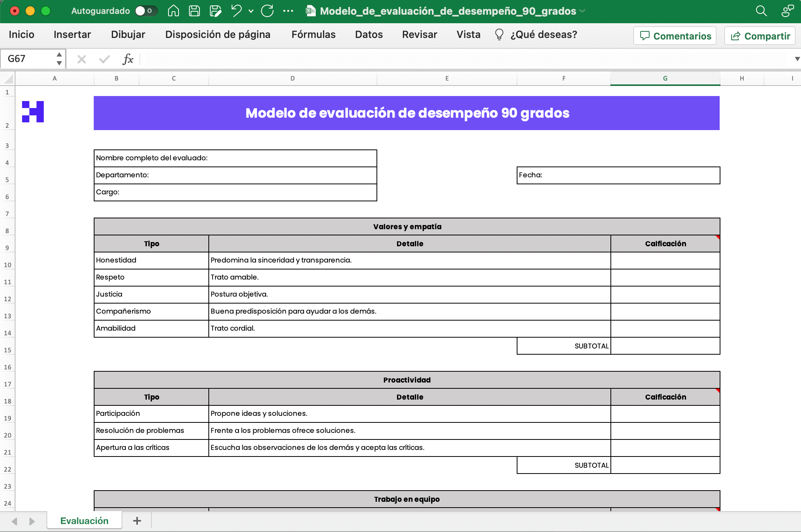Open the filename dropdown next to the title
Image resolution: width=801 pixels, height=532 pixels.
click(x=582, y=11)
